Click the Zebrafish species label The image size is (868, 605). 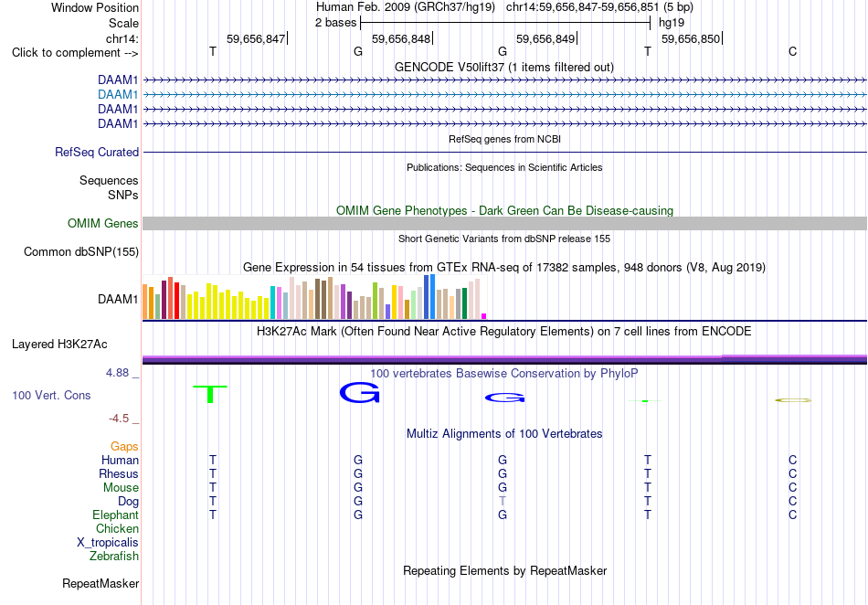click(x=114, y=557)
